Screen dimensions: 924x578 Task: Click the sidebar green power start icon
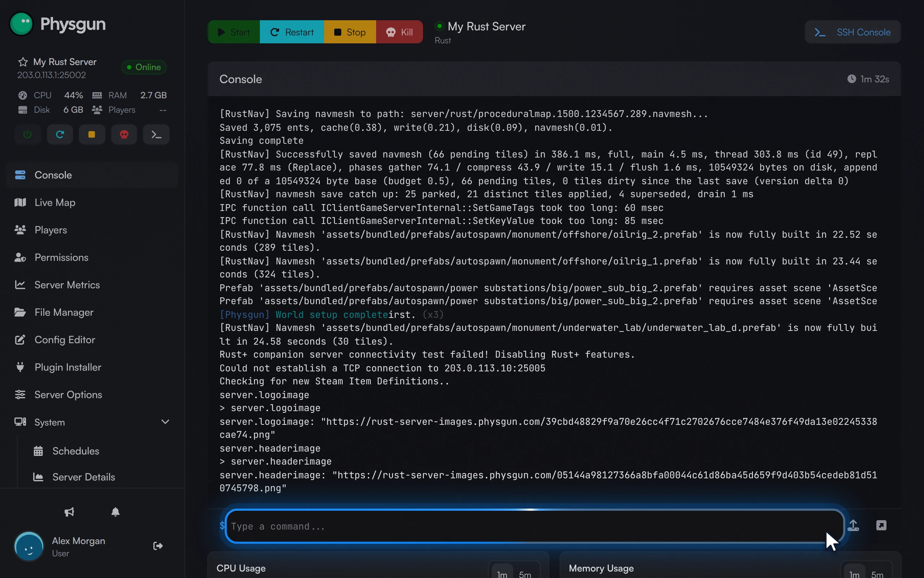(27, 134)
